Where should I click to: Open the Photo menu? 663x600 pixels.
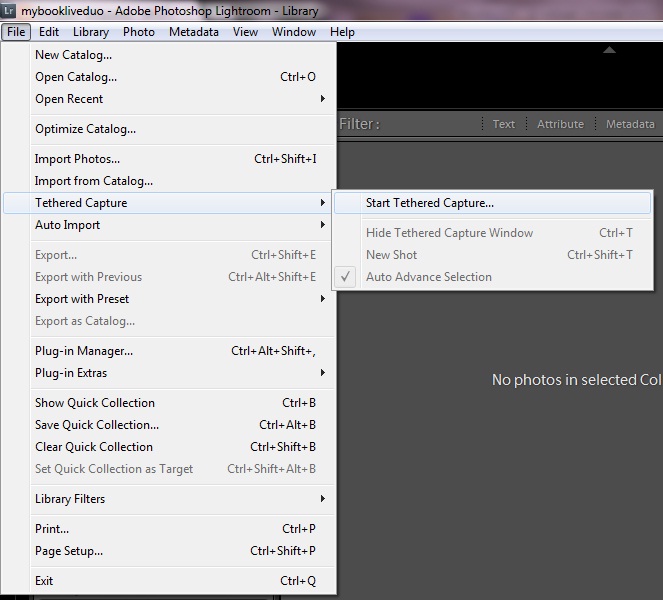[x=139, y=32]
